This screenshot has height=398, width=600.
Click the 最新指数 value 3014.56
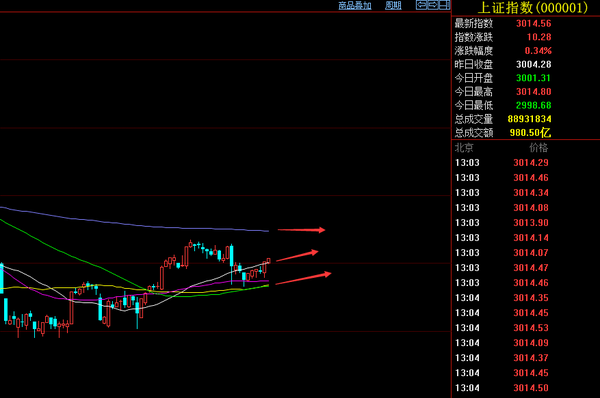[x=533, y=23]
